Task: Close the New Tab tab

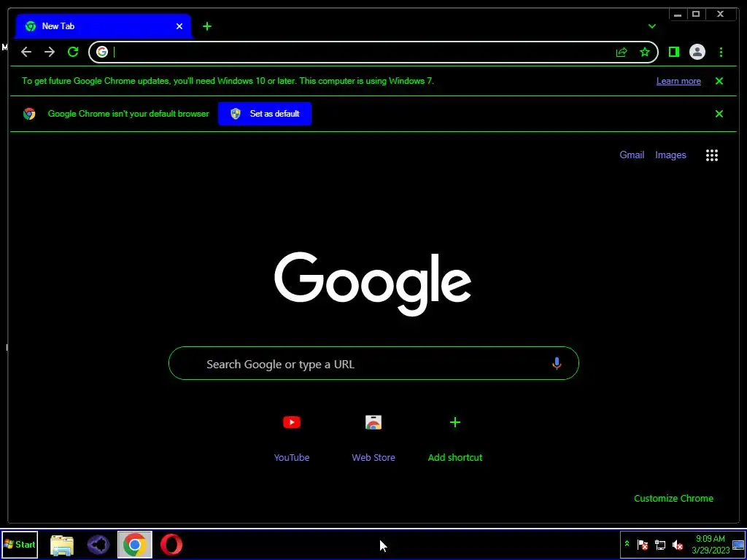Action: pos(179,26)
